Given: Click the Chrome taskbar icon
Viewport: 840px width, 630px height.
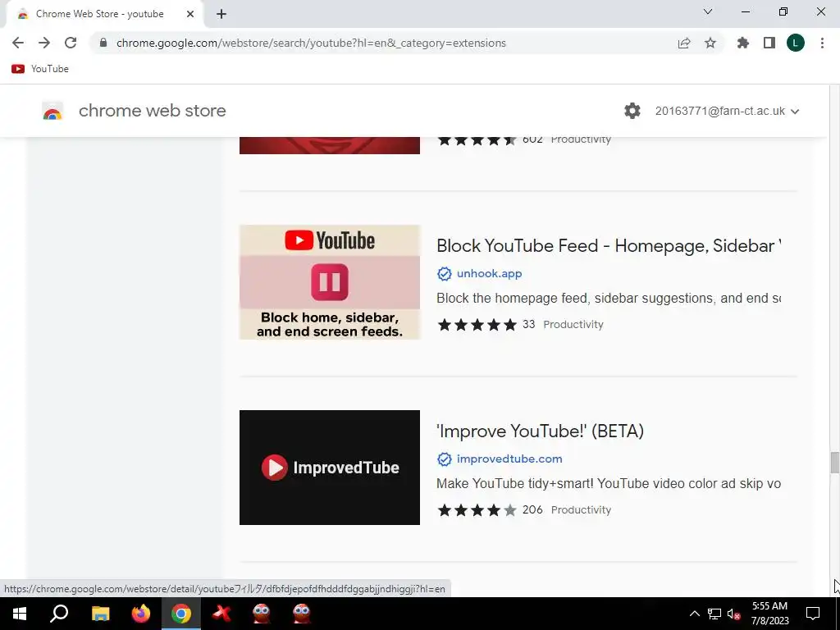Looking at the screenshot, I should (x=181, y=614).
